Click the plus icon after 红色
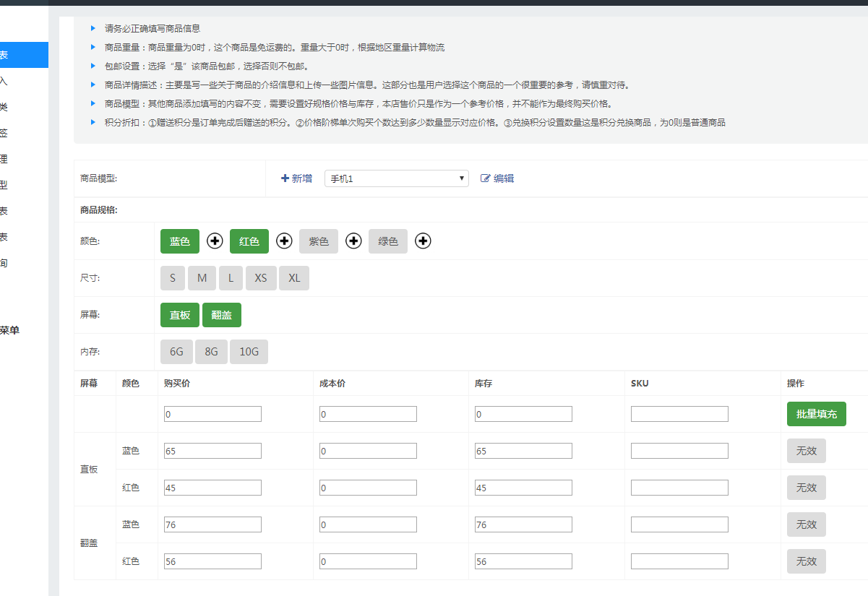Viewport: 868px width, 596px height. [284, 241]
